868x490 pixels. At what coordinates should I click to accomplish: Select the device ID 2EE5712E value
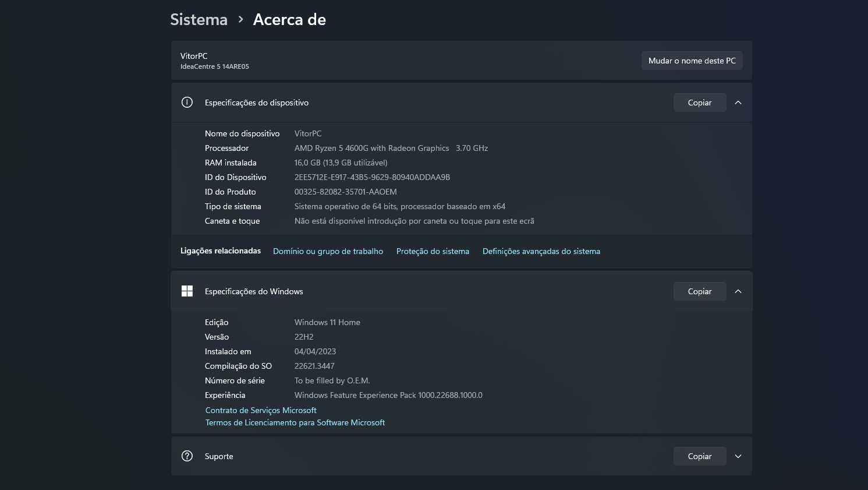(x=372, y=177)
